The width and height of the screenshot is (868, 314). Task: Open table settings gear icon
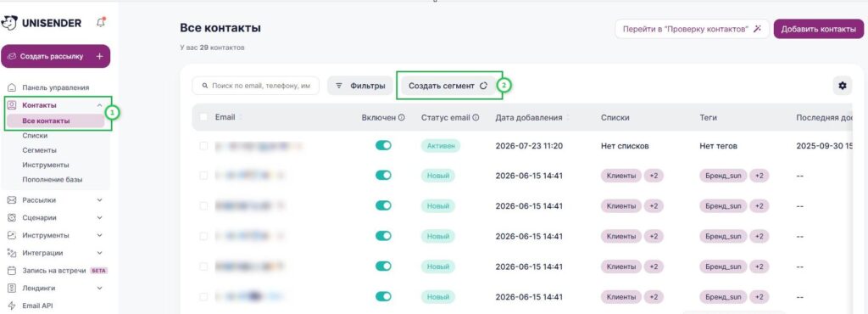pyautogui.click(x=843, y=86)
